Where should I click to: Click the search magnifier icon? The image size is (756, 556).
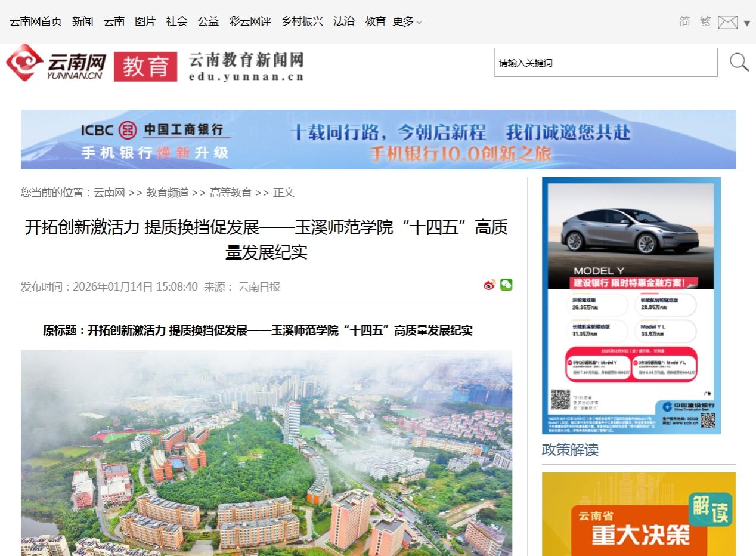pyautogui.click(x=739, y=62)
